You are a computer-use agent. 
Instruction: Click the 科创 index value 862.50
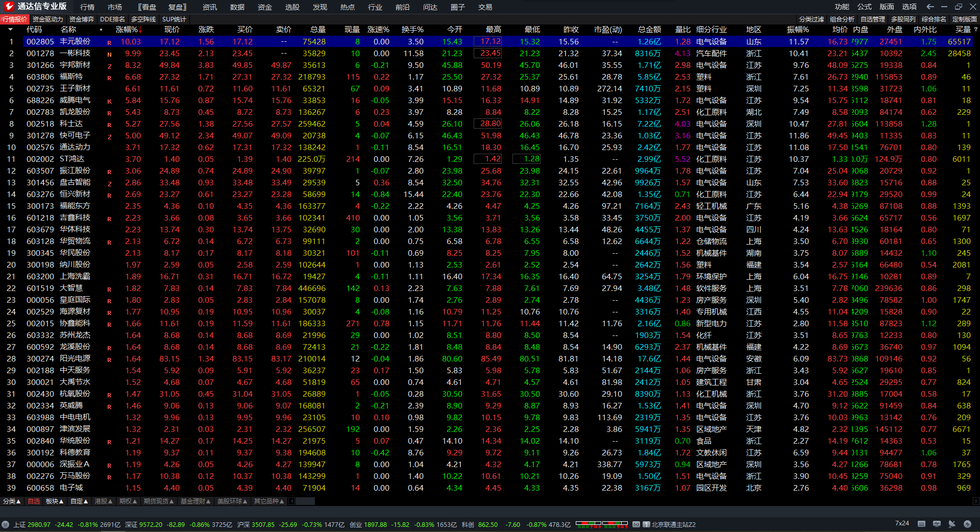pyautogui.click(x=488, y=524)
